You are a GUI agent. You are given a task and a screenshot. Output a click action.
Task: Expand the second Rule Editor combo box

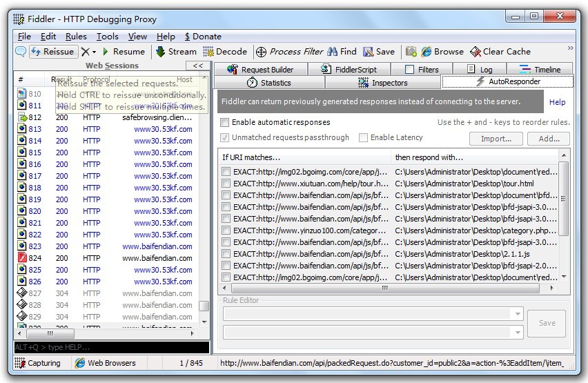(518, 333)
